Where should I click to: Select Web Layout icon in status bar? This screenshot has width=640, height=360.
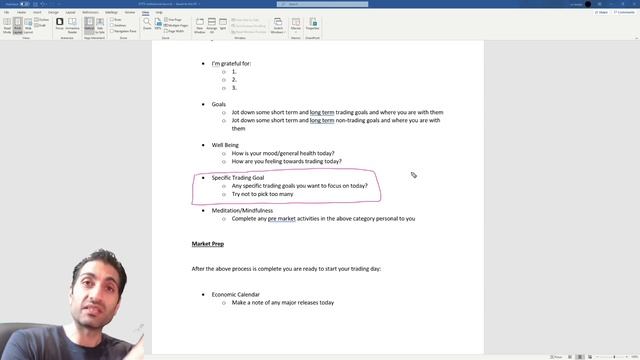pos(590,357)
